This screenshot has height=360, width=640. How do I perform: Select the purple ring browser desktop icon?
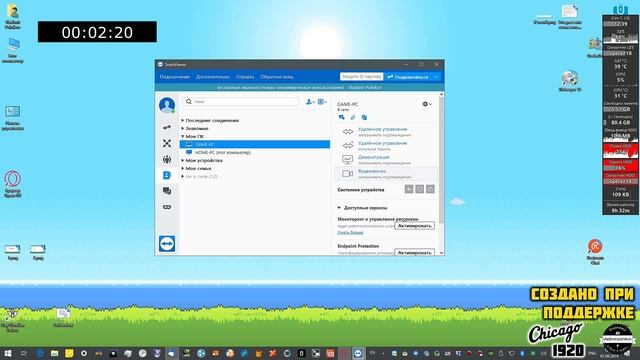13,184
